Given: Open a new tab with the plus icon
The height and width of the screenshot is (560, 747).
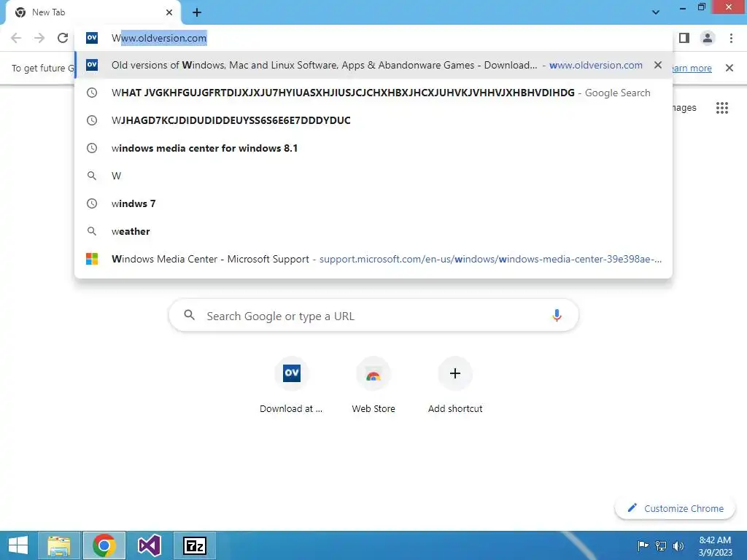Looking at the screenshot, I should pyautogui.click(x=197, y=12).
